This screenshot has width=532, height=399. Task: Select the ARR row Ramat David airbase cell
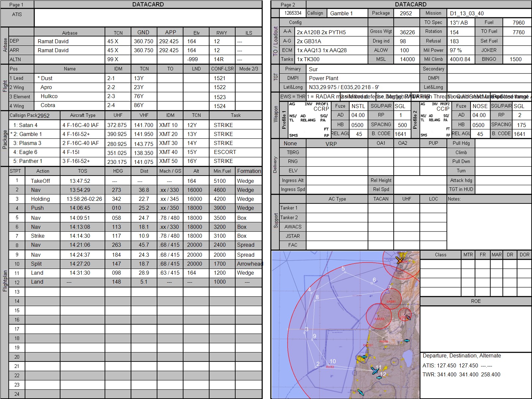(x=69, y=50)
